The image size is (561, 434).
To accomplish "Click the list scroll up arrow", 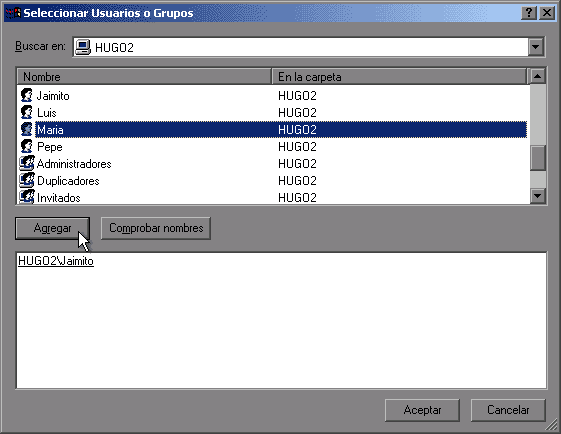I will (x=537, y=76).
